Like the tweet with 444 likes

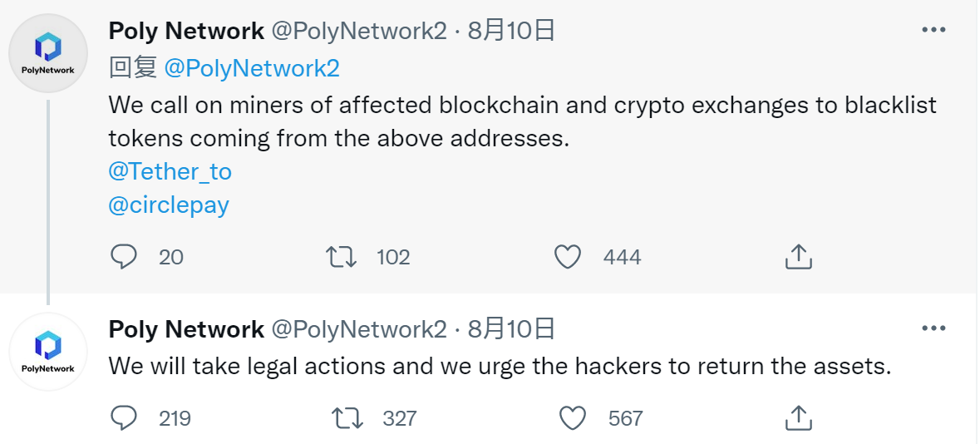pos(568,257)
